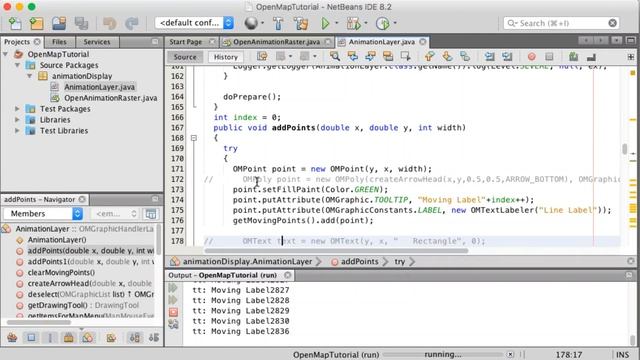Screen dimensions: 640x360
Task: Click the New File toolbar icon
Action: pyautogui.click(x=15, y=23)
